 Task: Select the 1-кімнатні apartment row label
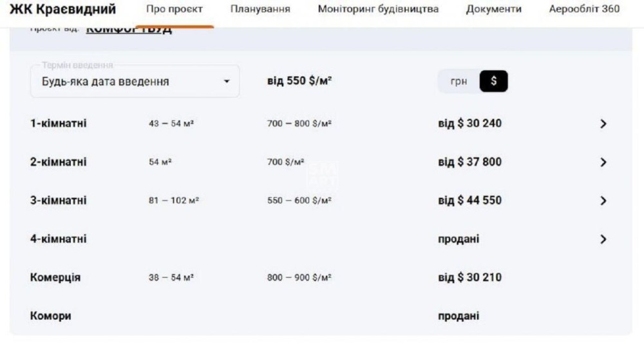(x=58, y=124)
